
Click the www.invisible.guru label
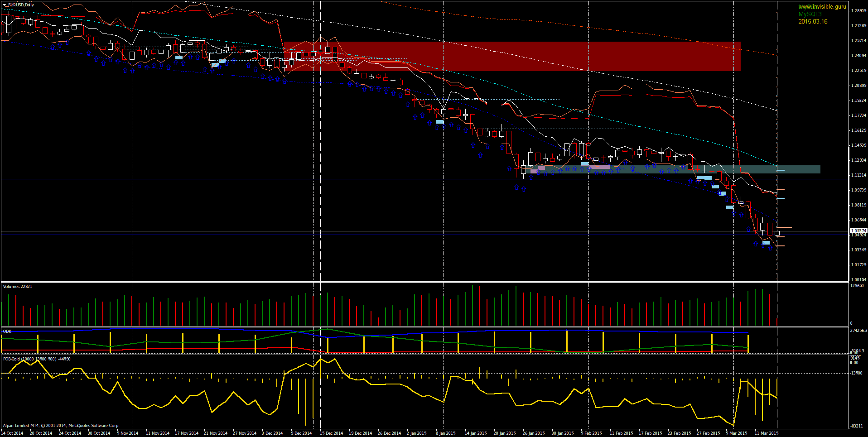pos(822,7)
